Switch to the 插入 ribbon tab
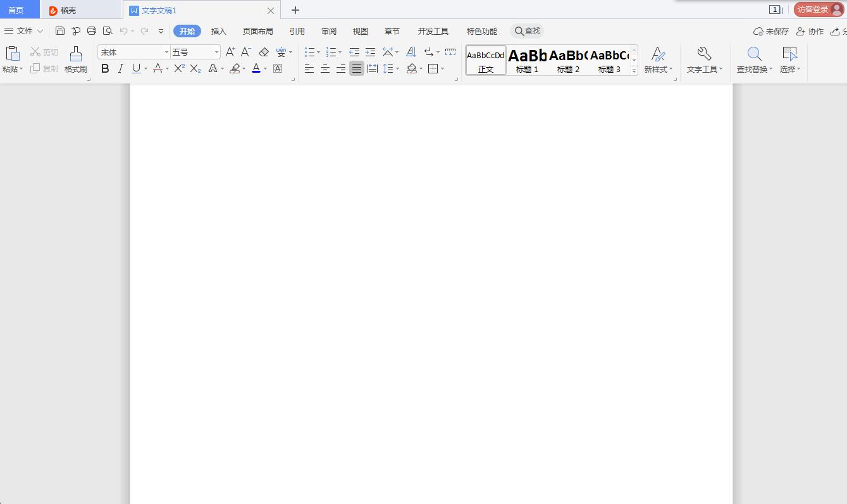The width and height of the screenshot is (847, 504). [x=218, y=31]
